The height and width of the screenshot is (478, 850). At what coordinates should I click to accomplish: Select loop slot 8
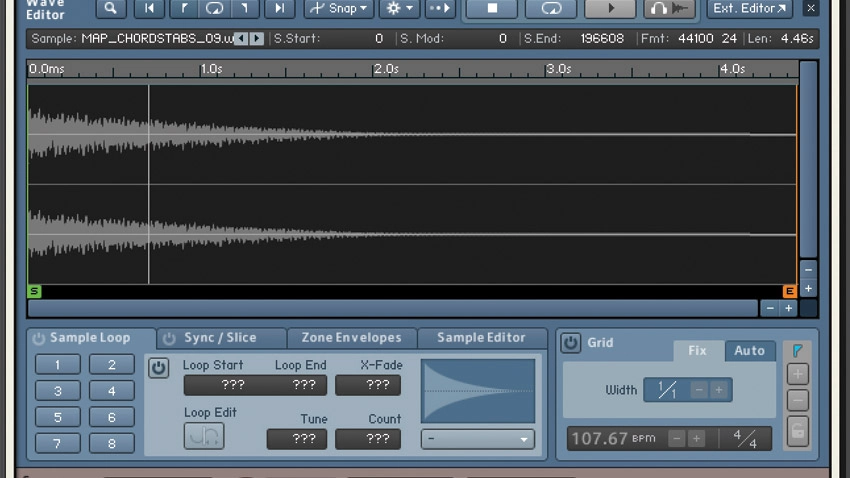(x=112, y=443)
